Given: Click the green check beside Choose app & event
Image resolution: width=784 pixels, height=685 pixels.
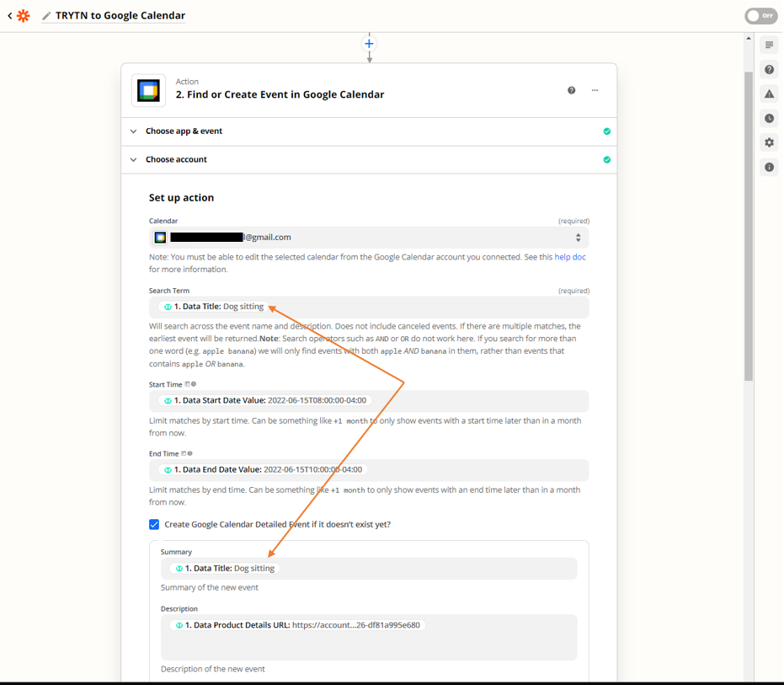Looking at the screenshot, I should [606, 131].
